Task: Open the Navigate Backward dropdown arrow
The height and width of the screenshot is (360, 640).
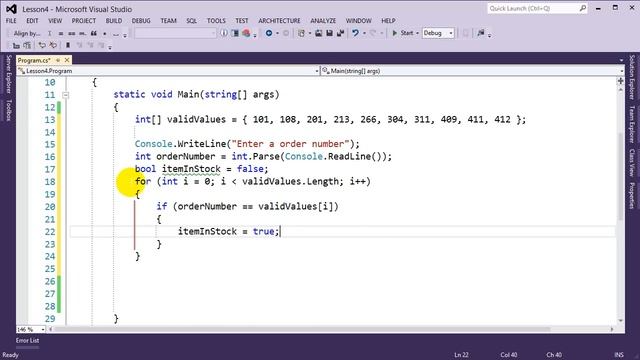Action: (277, 33)
